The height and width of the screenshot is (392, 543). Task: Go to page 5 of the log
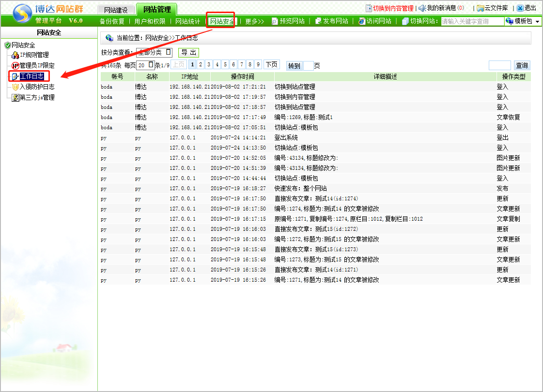[226, 64]
